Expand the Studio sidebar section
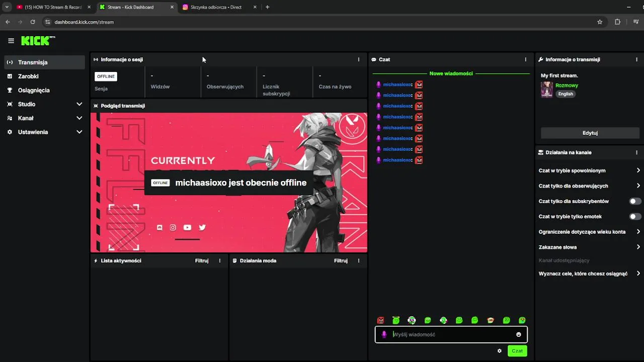This screenshot has height=362, width=644. (x=44, y=104)
